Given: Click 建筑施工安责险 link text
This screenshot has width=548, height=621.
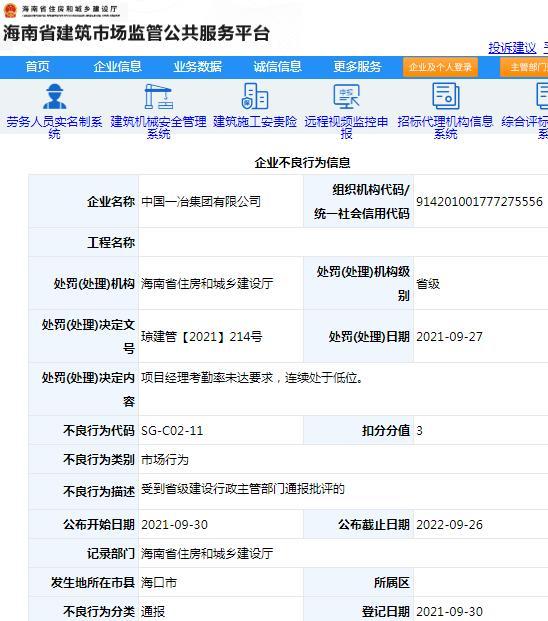Looking at the screenshot, I should coord(255,122).
